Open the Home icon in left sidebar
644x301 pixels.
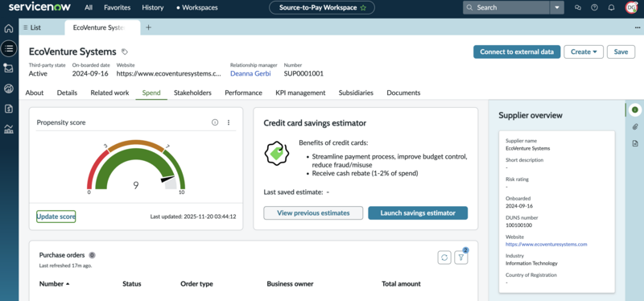click(x=9, y=28)
